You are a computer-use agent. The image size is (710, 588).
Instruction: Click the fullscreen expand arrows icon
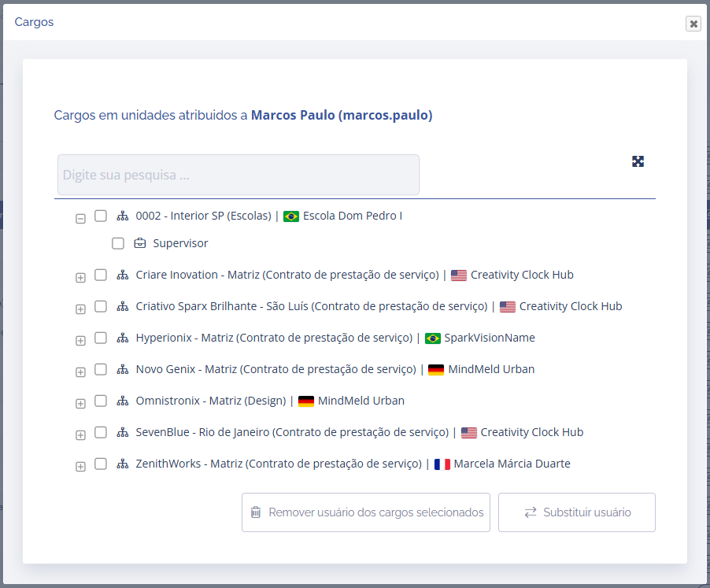pyautogui.click(x=638, y=161)
